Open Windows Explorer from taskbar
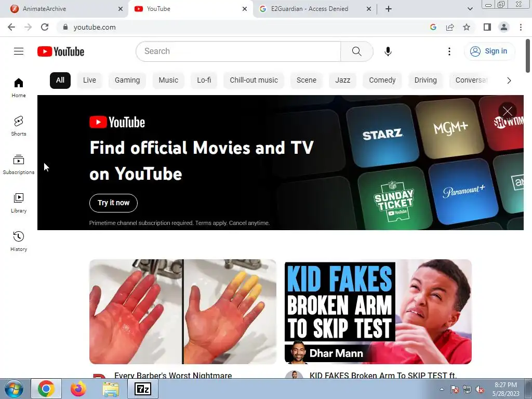 coord(111,389)
